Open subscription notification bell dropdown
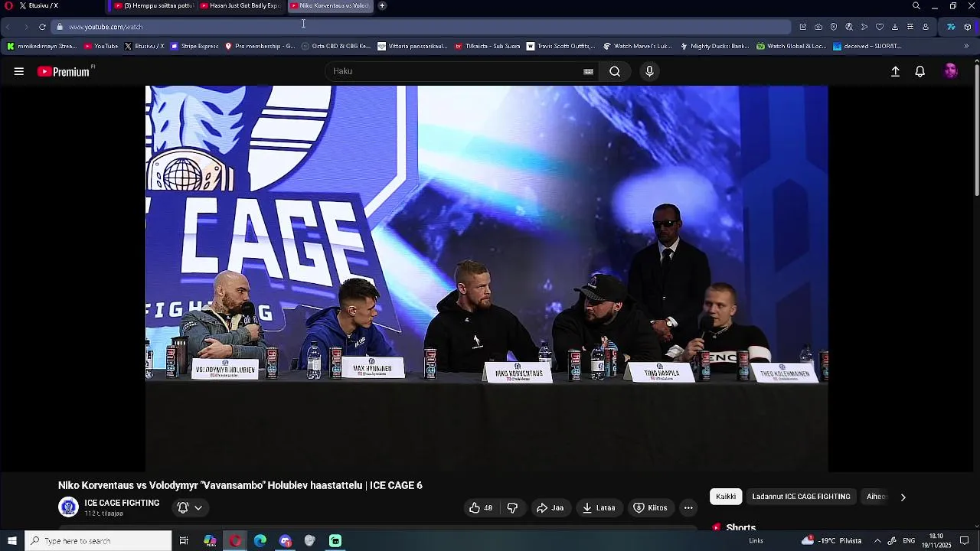This screenshot has height=551, width=980. tap(190, 507)
